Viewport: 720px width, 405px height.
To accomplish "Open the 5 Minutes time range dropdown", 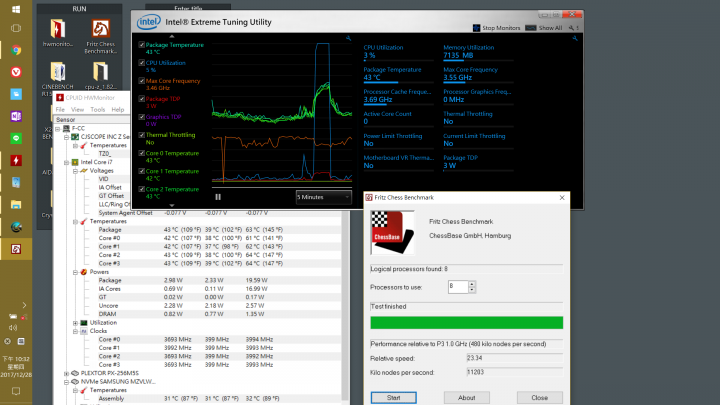I will click(x=323, y=197).
